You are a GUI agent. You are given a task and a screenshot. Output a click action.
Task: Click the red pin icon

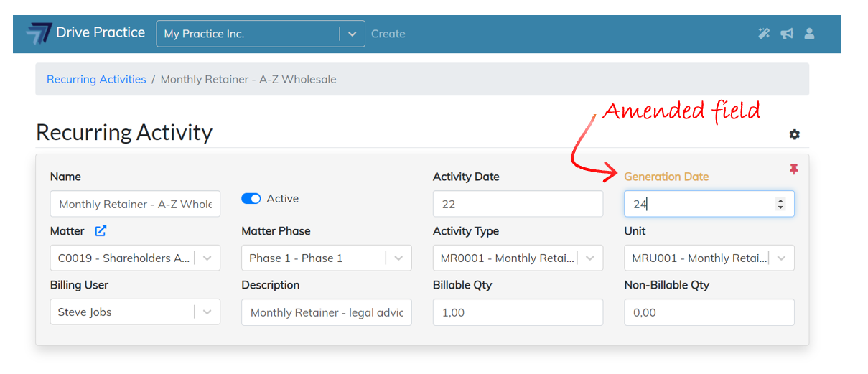(793, 169)
